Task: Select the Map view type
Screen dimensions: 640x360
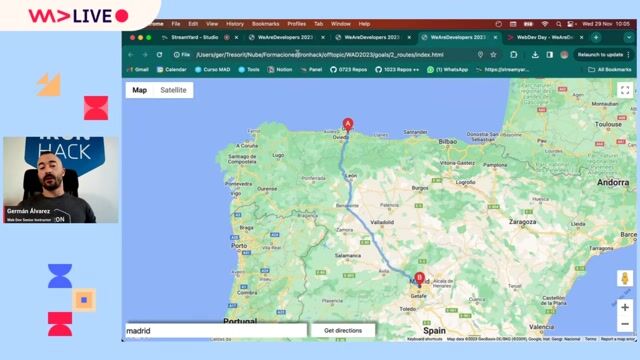Action: [x=139, y=90]
